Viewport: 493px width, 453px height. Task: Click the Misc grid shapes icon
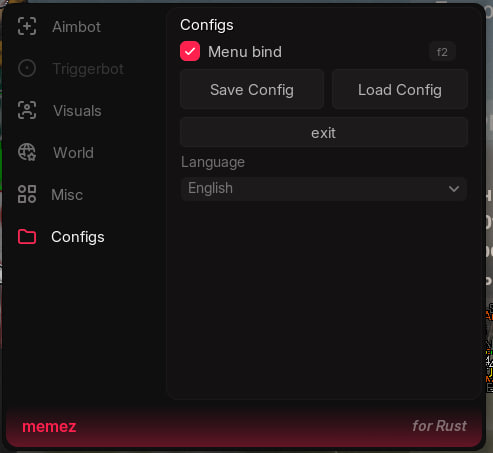(27, 194)
